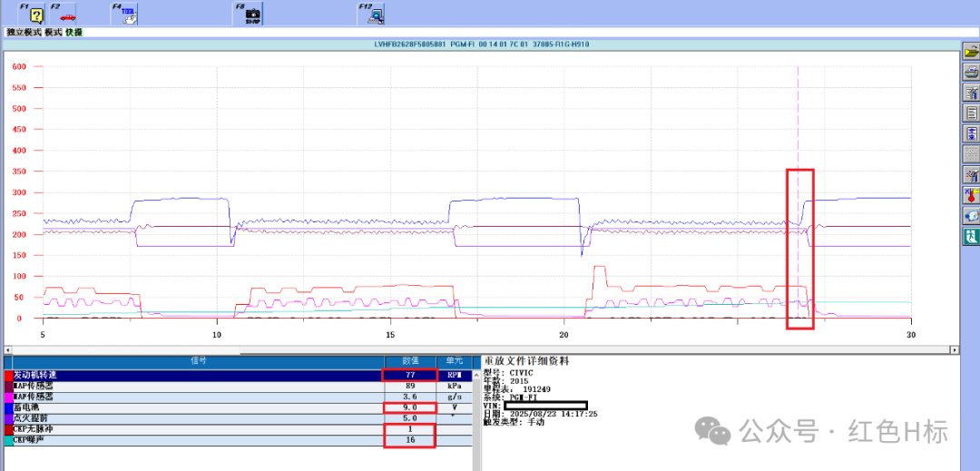Screen dimensions: 980x471
Task: Click the battery value 9.0 cell
Action: (409, 407)
